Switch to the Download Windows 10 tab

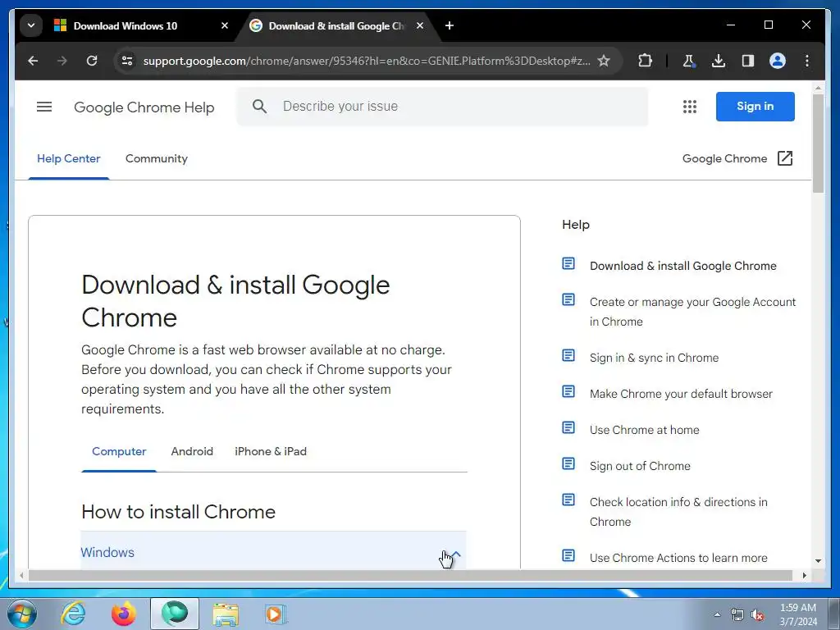tap(125, 25)
